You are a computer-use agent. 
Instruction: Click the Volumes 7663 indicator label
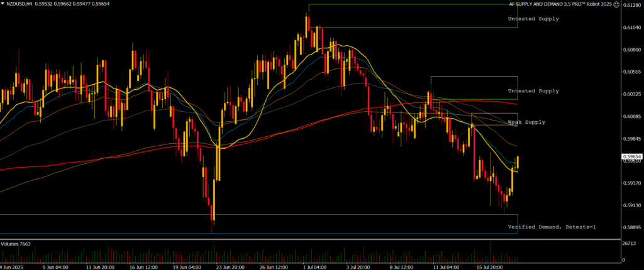click(x=16, y=244)
